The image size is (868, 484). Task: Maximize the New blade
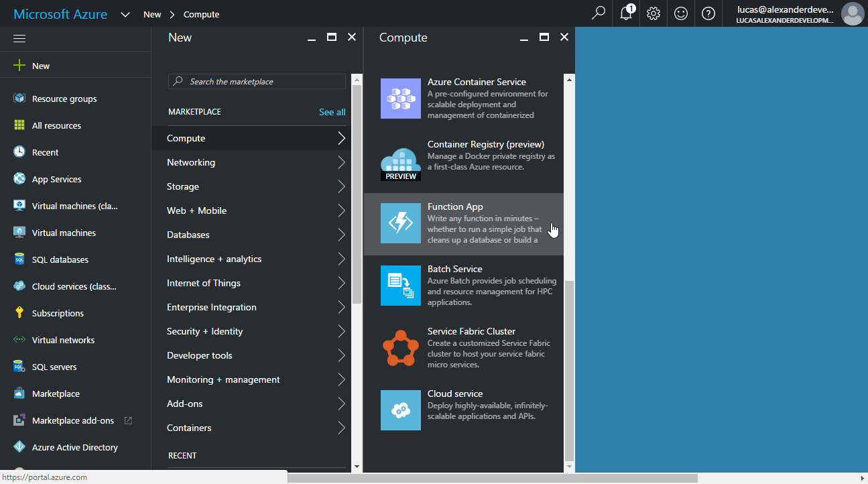332,38
